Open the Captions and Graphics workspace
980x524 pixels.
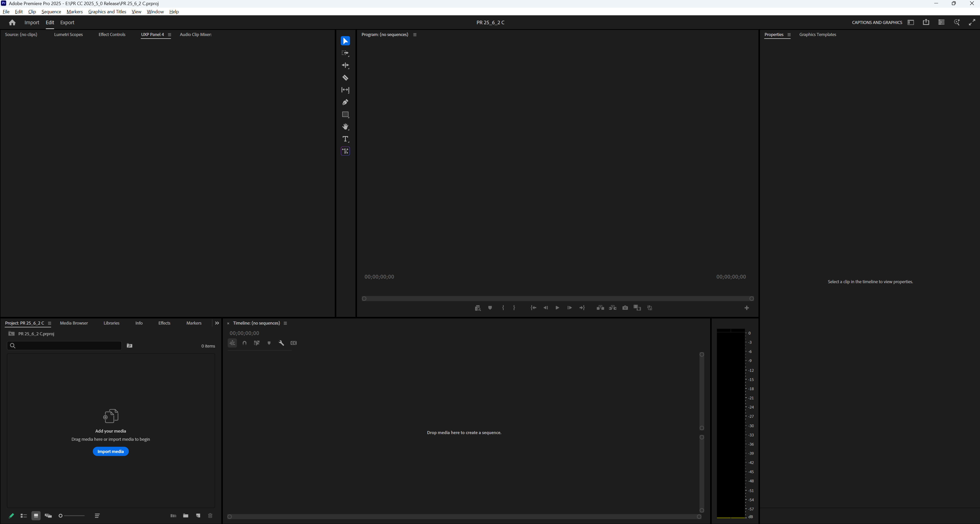point(877,22)
